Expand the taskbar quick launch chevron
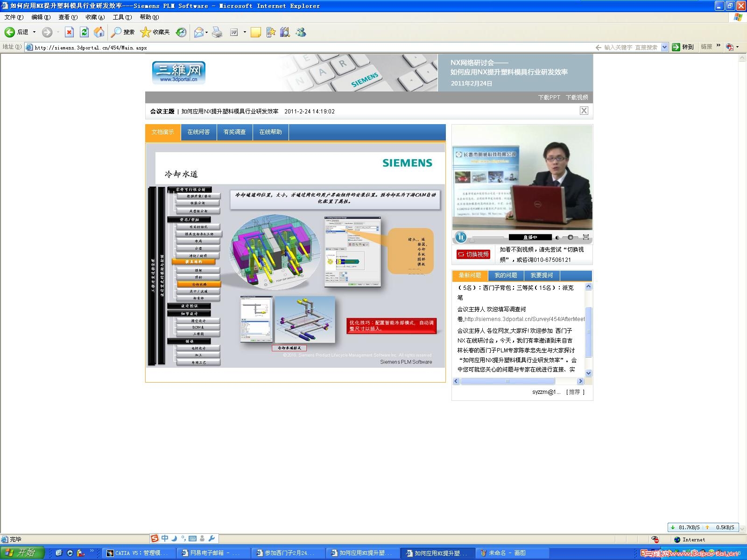The image size is (747, 560). pos(92,551)
